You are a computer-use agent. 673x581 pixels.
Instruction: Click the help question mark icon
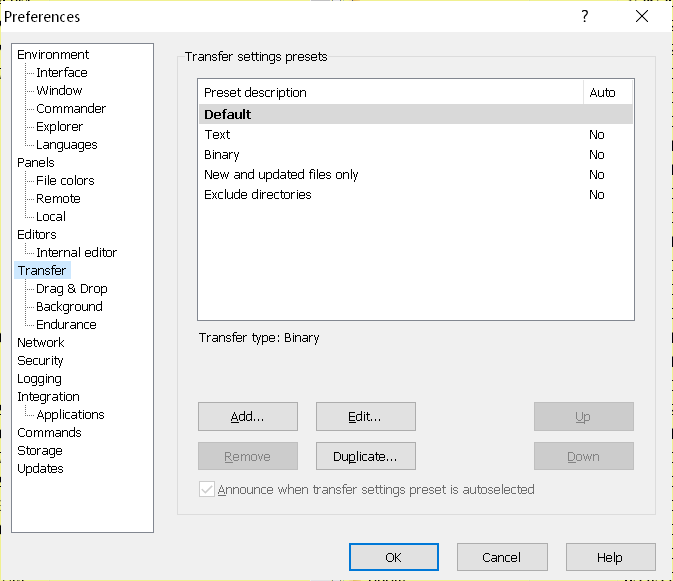[x=585, y=16]
